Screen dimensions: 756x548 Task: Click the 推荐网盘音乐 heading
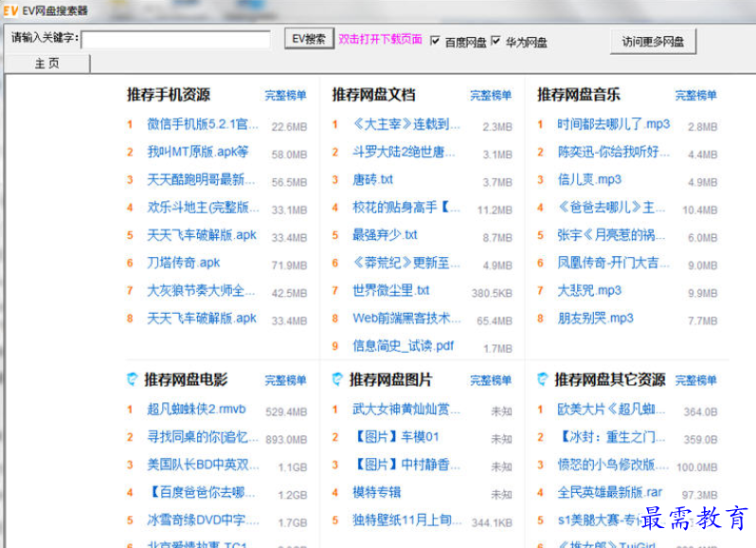click(579, 95)
